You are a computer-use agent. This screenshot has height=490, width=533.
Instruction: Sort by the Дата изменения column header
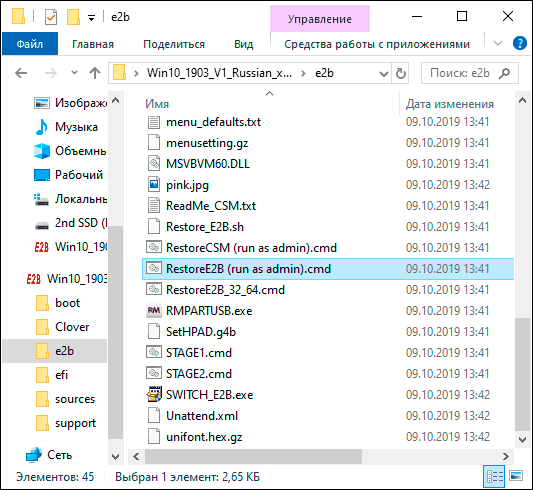450,104
